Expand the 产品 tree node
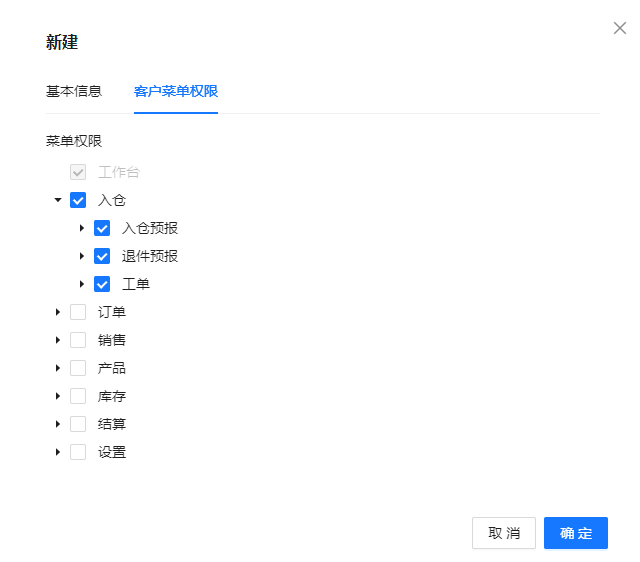The height and width of the screenshot is (562, 640). tap(58, 368)
